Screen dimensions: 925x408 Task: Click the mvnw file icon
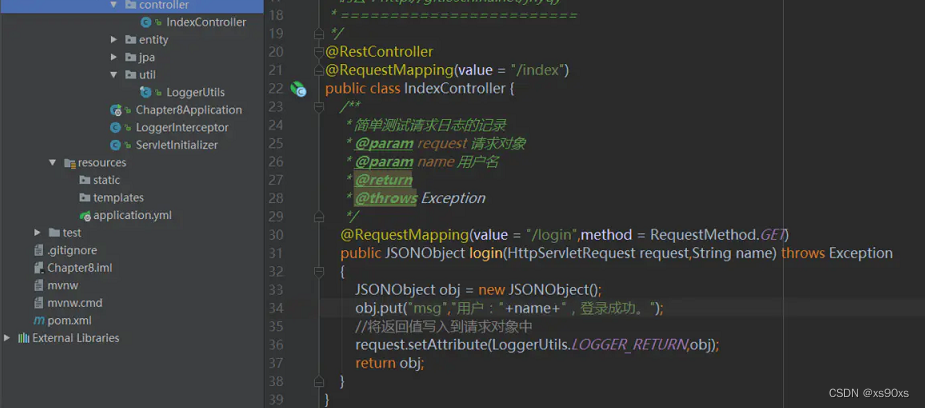click(39, 285)
